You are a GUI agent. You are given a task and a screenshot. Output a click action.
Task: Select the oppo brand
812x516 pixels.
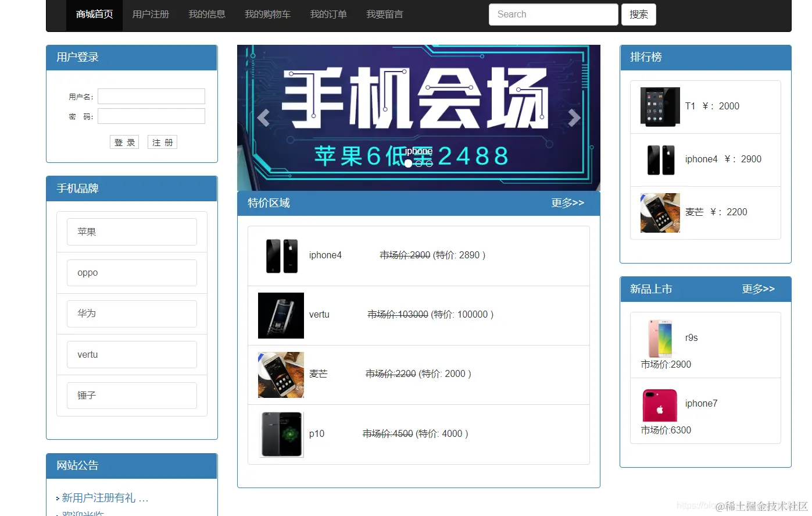pos(132,272)
